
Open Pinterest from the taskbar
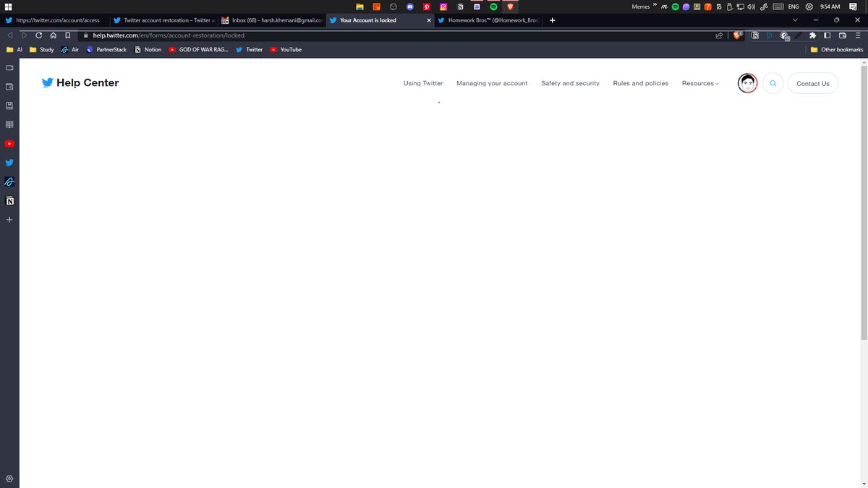pyautogui.click(x=427, y=7)
